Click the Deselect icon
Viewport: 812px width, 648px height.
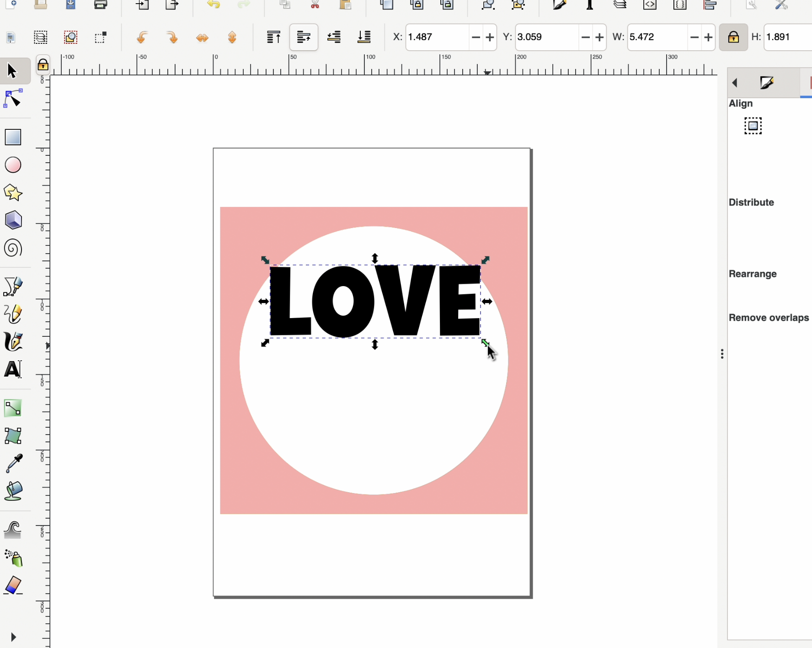(71, 37)
